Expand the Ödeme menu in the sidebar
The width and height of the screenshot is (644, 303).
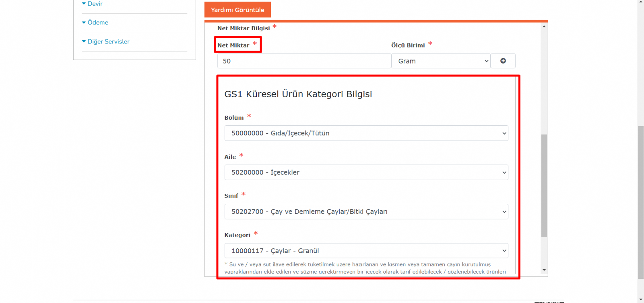tap(98, 23)
